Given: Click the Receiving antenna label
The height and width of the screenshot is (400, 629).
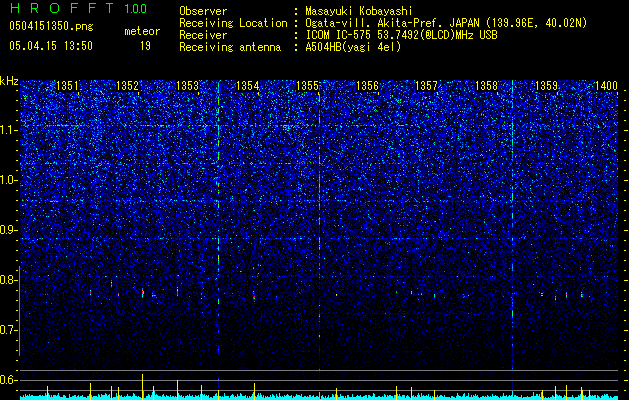Looking at the screenshot, I should 230,47.
